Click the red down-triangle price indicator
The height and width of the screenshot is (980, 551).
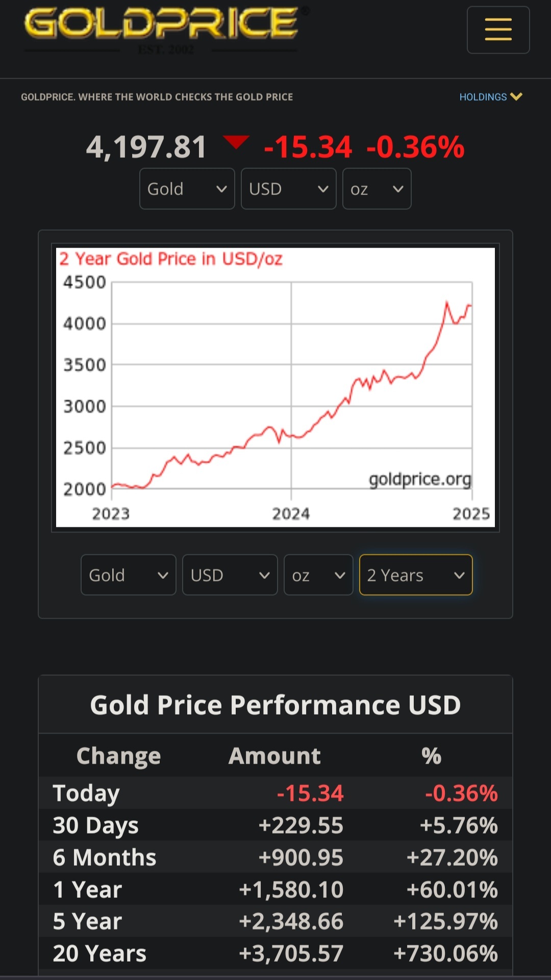[236, 142]
